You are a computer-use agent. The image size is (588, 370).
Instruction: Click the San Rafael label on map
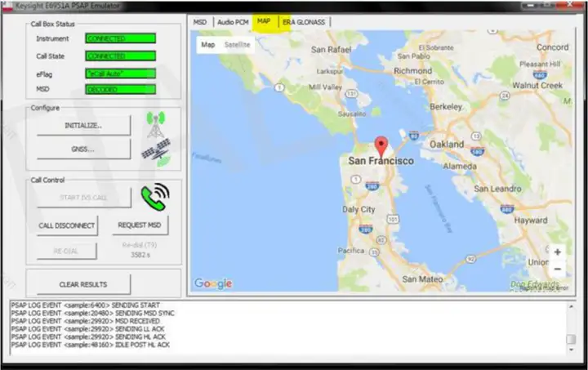pos(331,50)
